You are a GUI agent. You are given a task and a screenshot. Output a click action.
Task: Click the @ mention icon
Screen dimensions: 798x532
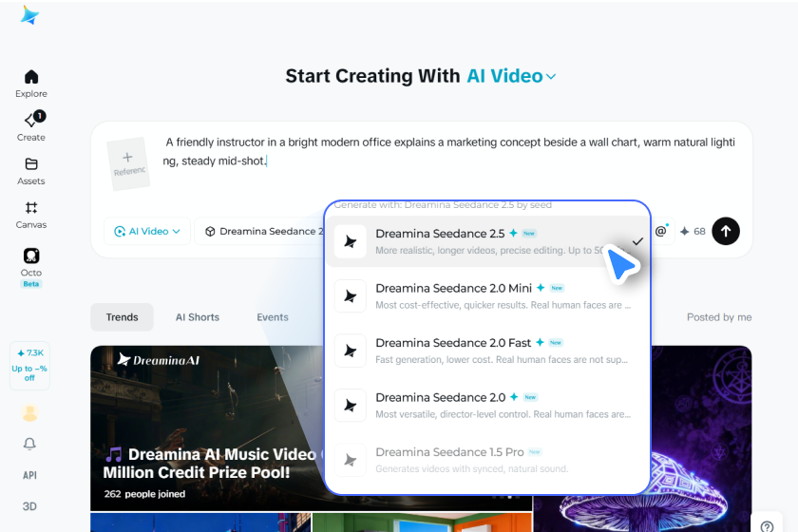pos(660,231)
